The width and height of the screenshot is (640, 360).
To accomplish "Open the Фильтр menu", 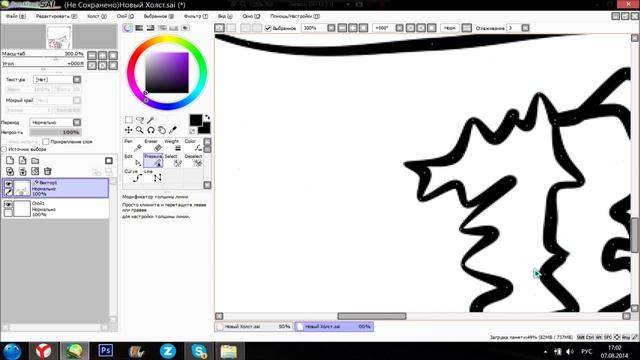I will click(x=196, y=16).
